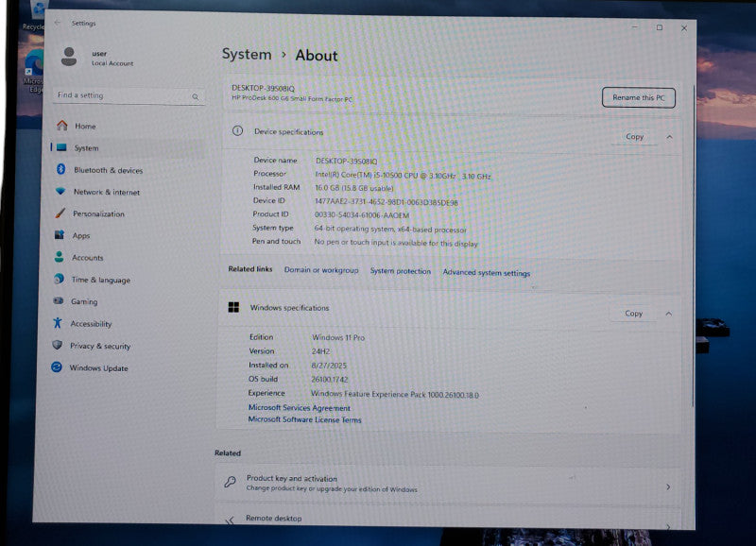Open Advanced system settings link
Viewport: 756px width, 546px height.
click(486, 272)
